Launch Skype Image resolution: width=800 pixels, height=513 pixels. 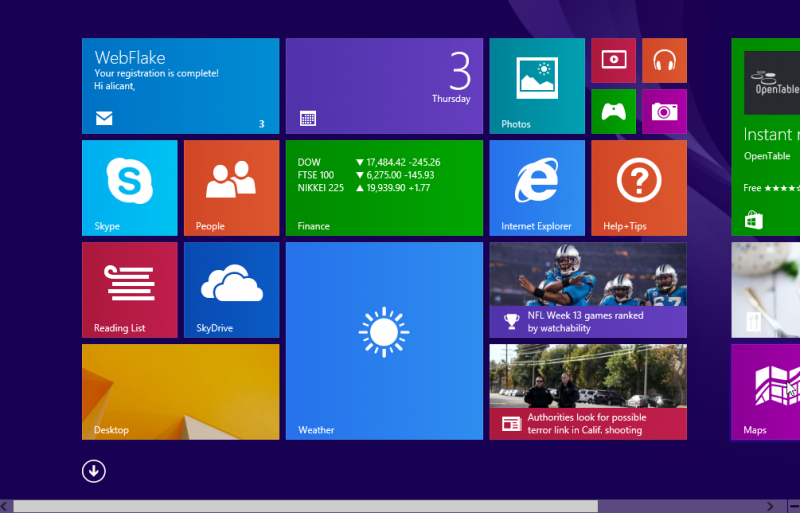click(x=130, y=188)
